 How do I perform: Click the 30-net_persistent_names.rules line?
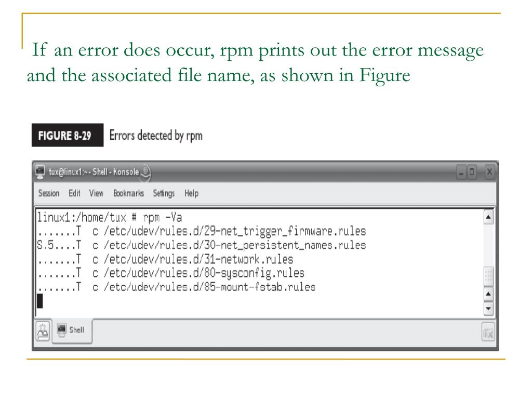point(202,245)
